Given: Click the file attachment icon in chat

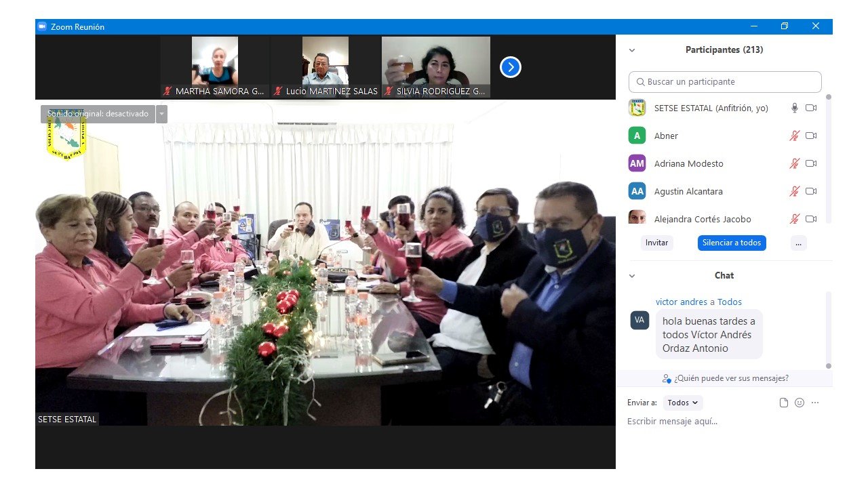Looking at the screenshot, I should (x=784, y=403).
